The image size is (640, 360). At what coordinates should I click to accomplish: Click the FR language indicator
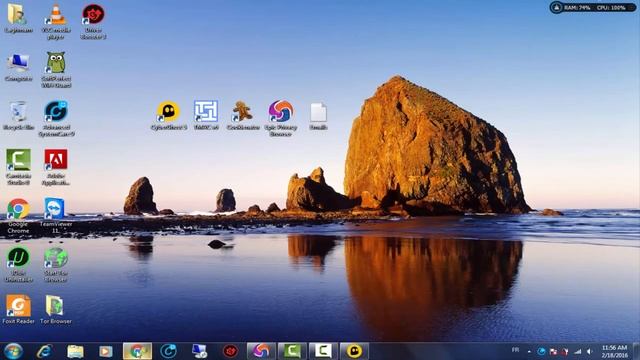pyautogui.click(x=516, y=350)
